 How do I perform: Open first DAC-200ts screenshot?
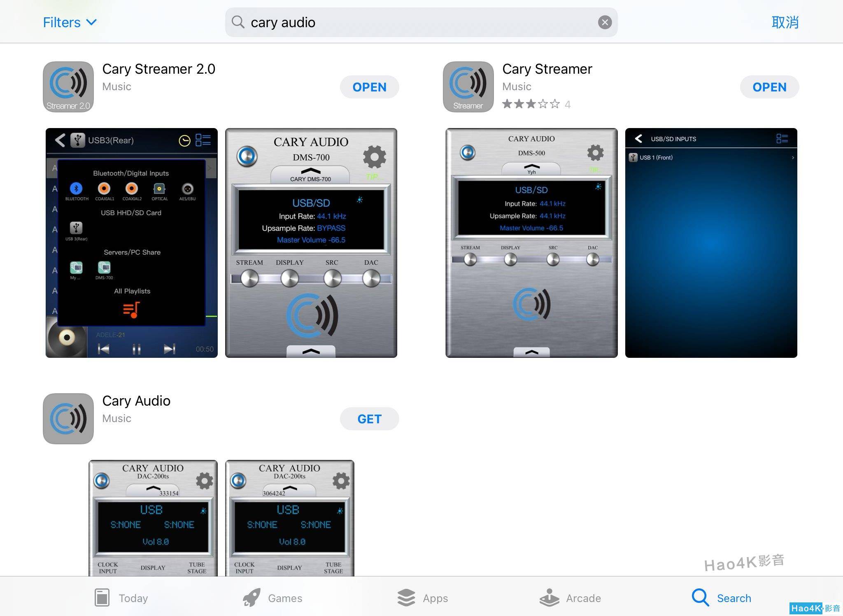[x=153, y=518]
